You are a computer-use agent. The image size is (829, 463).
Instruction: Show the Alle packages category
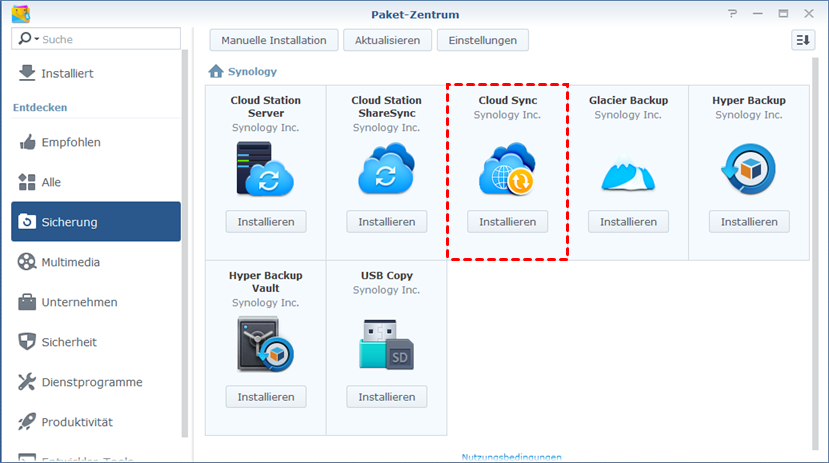96,182
